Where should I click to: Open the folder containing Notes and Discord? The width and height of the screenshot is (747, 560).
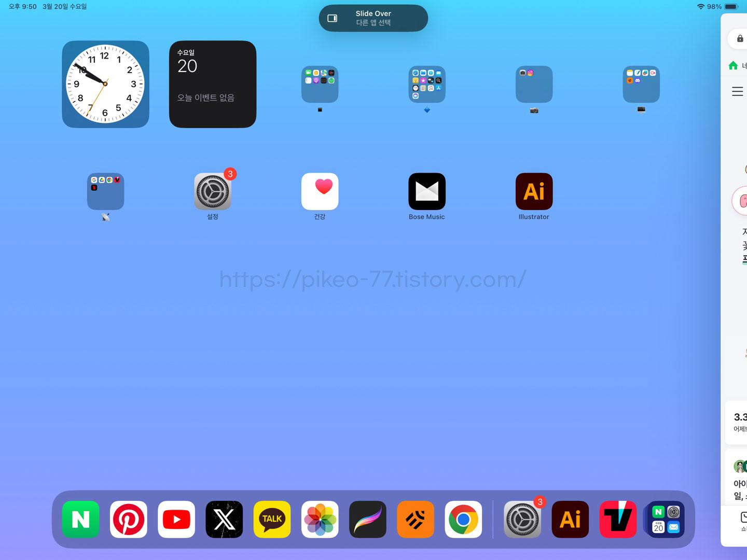tap(641, 84)
